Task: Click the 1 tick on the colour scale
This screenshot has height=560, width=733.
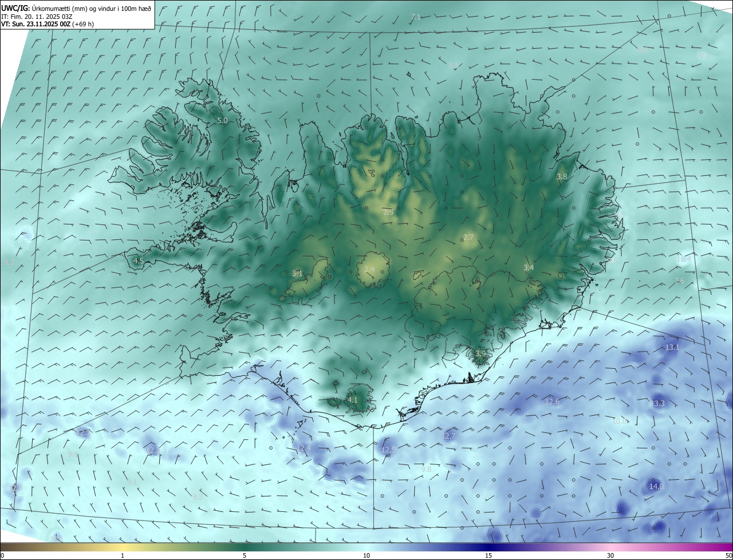Action: [123, 555]
